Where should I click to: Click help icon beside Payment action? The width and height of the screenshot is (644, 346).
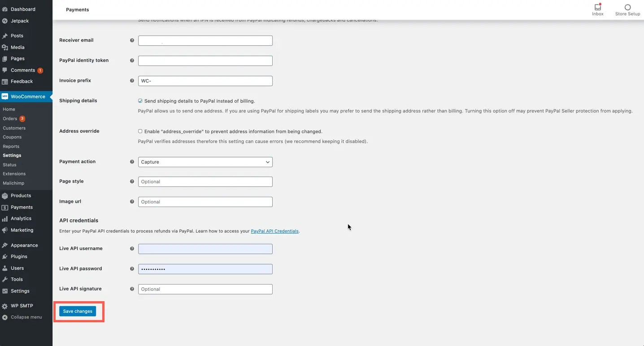coord(132,162)
